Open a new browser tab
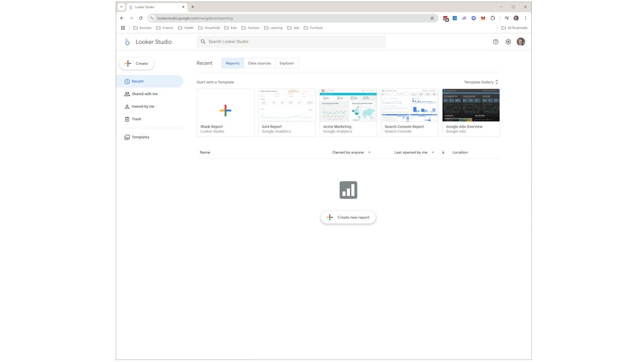Screen dimensions: 644x362 click(x=193, y=7)
